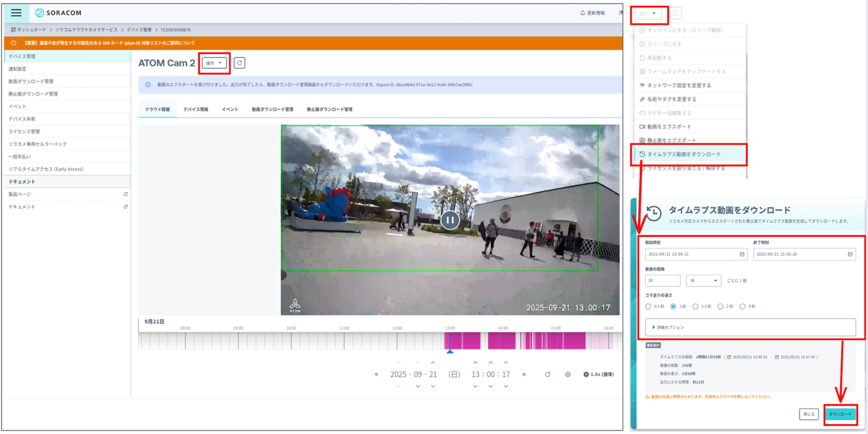This screenshot has height=434, width=868.
Task: Increase the day value with its up chevron
Action: point(433,363)
